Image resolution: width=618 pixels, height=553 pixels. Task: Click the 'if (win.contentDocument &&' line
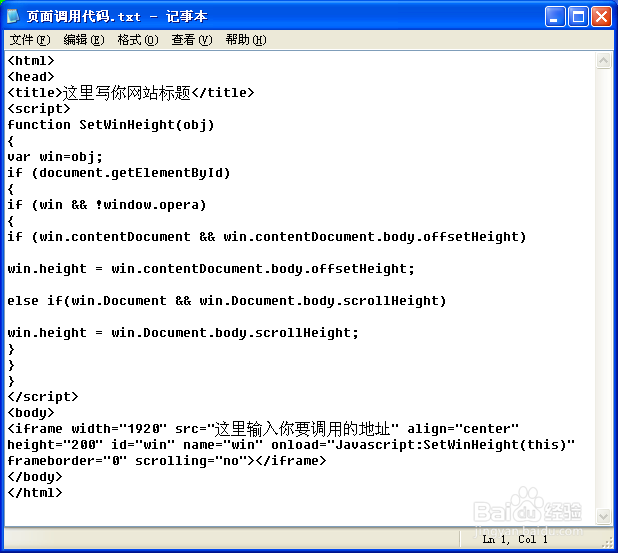(266, 236)
